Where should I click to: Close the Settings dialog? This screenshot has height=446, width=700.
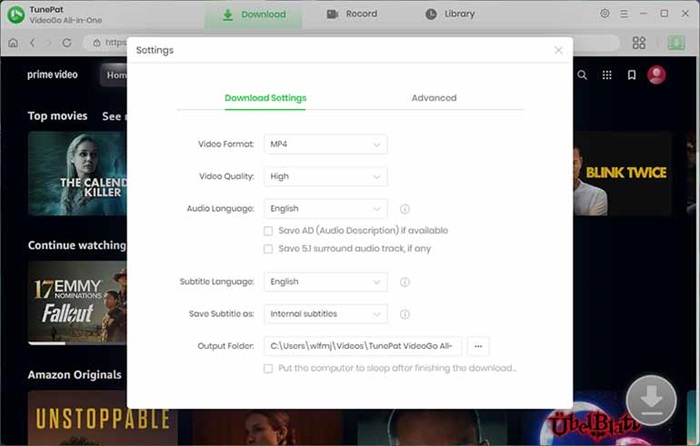click(x=558, y=50)
